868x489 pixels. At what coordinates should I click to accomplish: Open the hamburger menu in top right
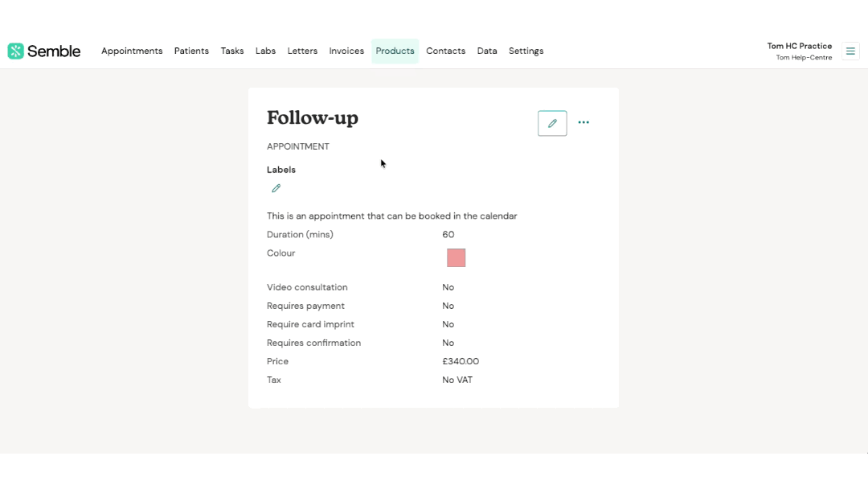[x=850, y=51]
